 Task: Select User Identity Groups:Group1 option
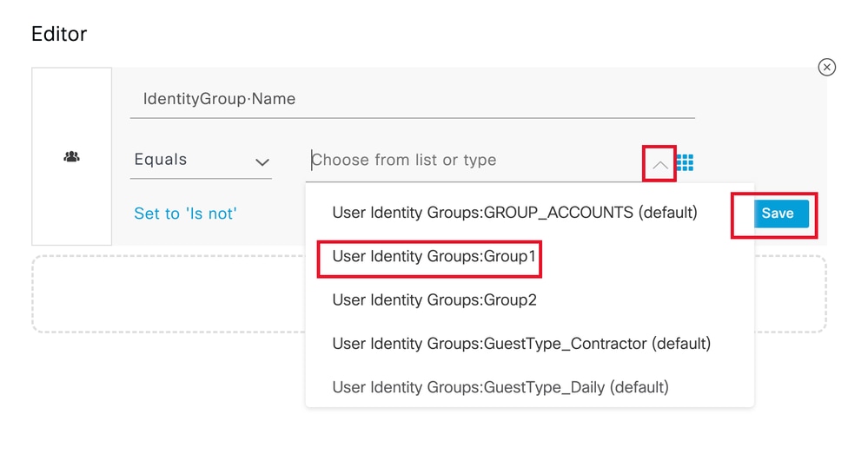tap(529, 256)
